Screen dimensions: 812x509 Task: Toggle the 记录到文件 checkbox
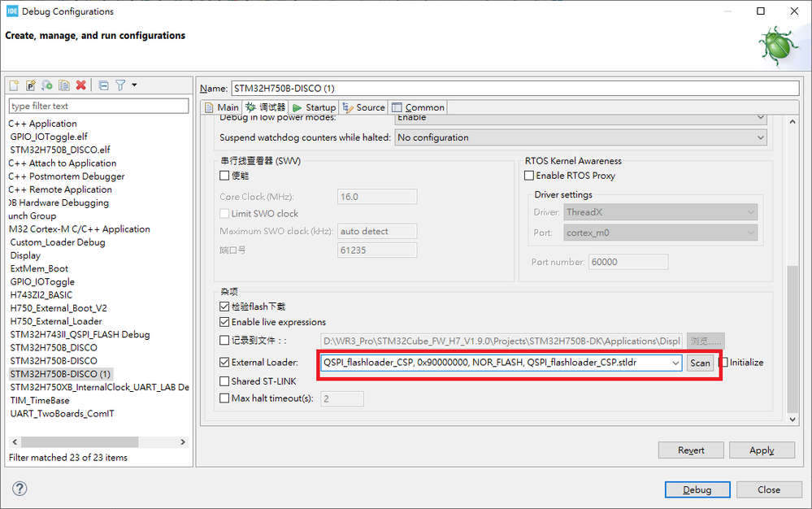(224, 341)
